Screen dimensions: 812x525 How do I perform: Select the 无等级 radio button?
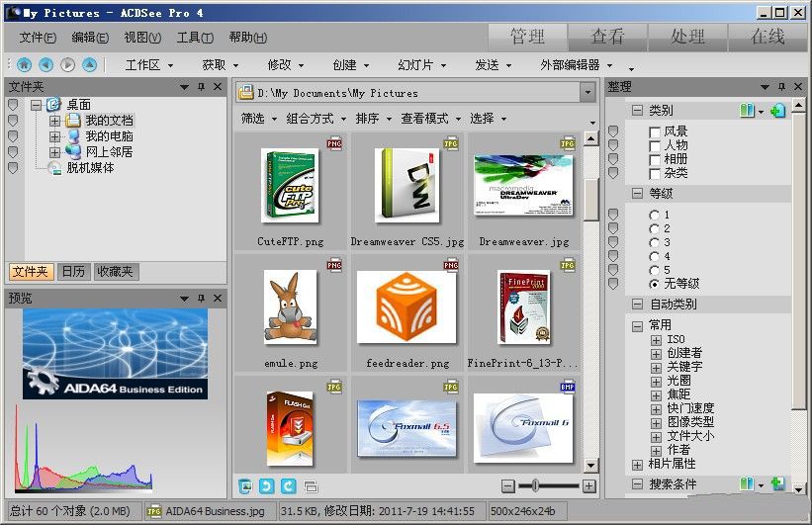(x=655, y=284)
